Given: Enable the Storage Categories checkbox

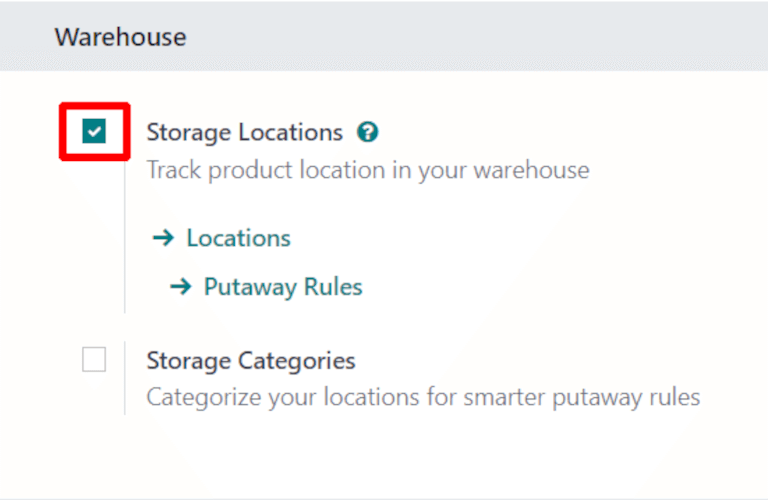Looking at the screenshot, I should coord(94,360).
